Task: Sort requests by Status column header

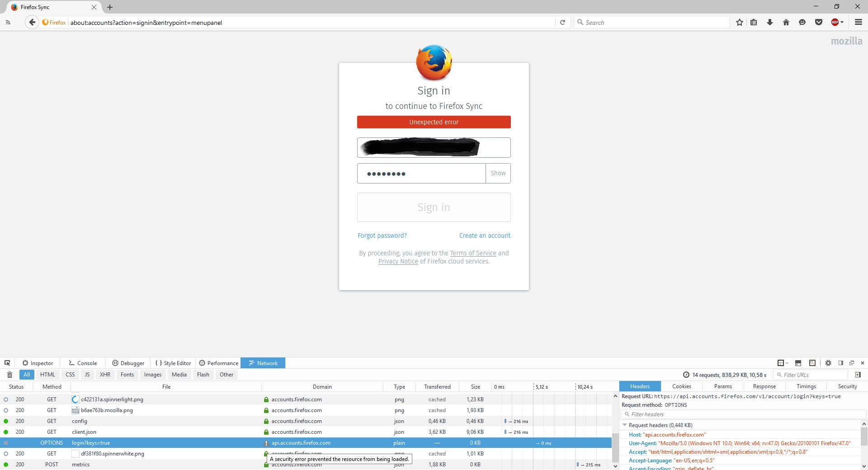Action: pyautogui.click(x=16, y=387)
